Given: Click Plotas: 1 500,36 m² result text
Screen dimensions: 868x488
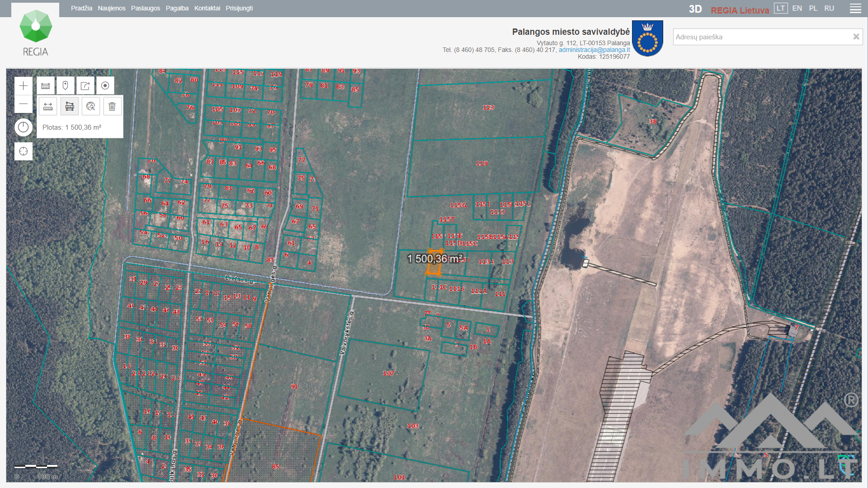Looking at the screenshot, I should point(72,127).
